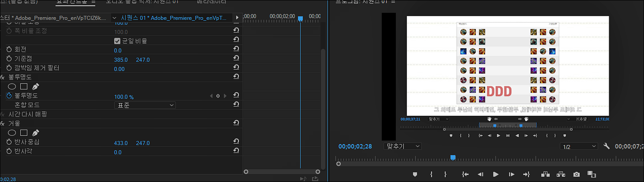Add or remove 불투명도 keyframe
Viewport: 644px width, 182px height.
[218, 96]
